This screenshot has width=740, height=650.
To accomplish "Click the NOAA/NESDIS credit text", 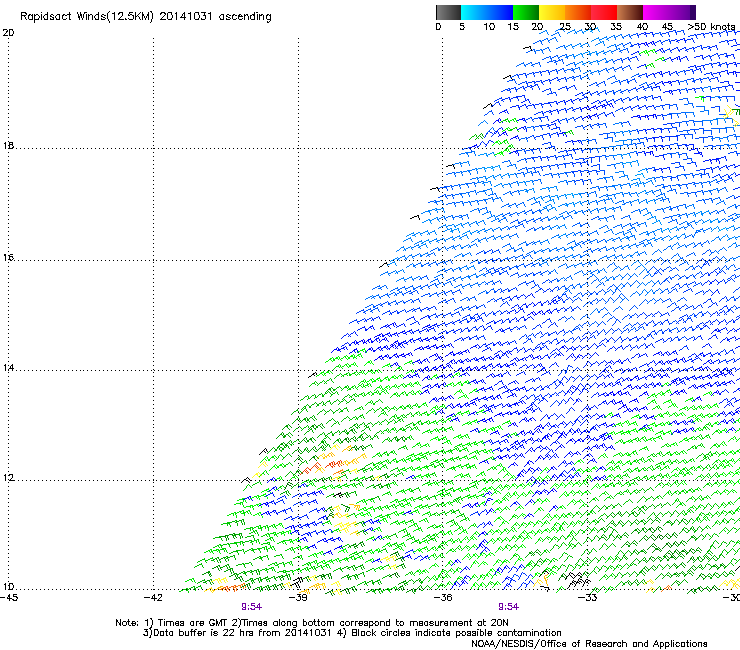I will pyautogui.click(x=589, y=644).
